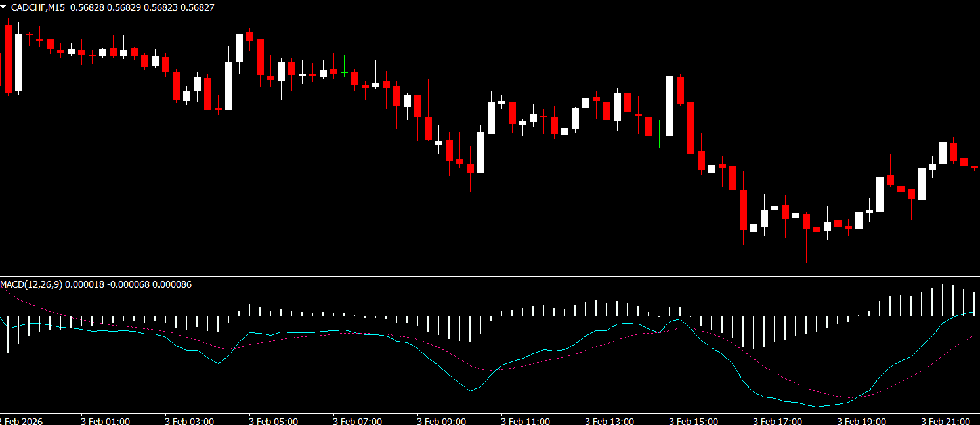Click the green doji candle near 07:00
This screenshot has width=980, height=425.
[x=344, y=72]
